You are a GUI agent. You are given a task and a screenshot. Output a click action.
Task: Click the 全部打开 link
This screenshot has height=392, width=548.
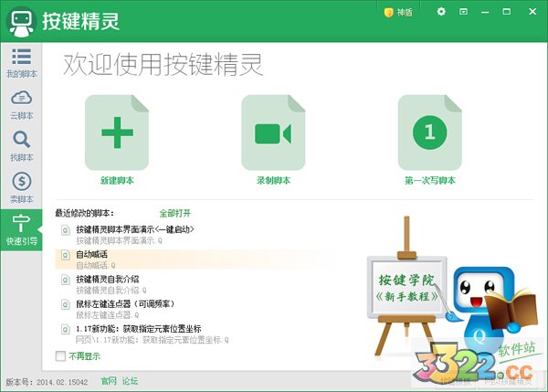(175, 213)
